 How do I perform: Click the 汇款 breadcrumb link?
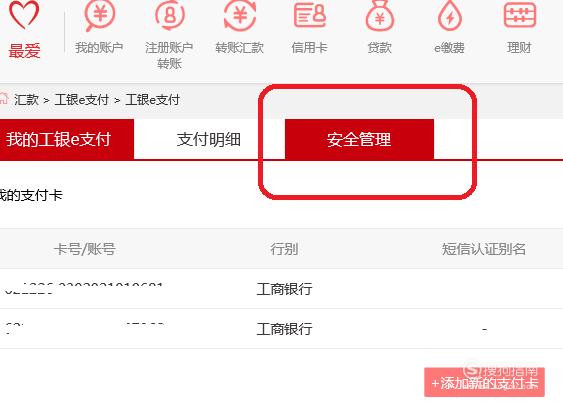pyautogui.click(x=26, y=99)
